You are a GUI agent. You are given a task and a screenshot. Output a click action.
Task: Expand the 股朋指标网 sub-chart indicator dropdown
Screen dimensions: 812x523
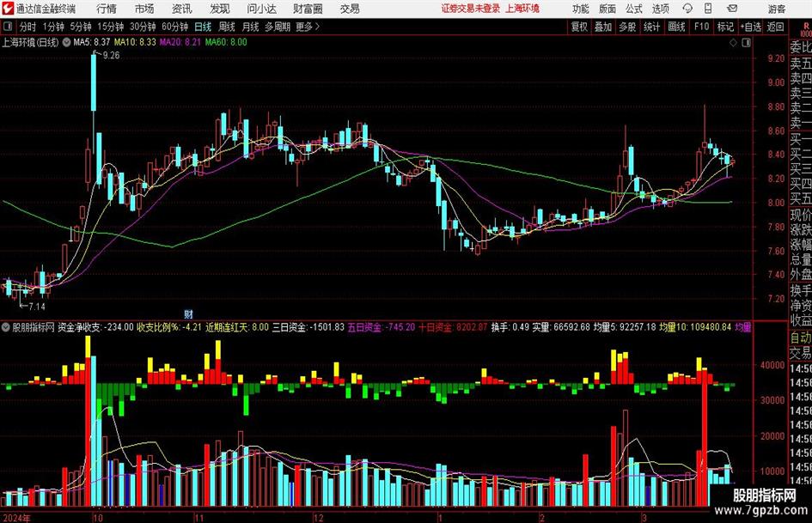[x=6, y=327]
